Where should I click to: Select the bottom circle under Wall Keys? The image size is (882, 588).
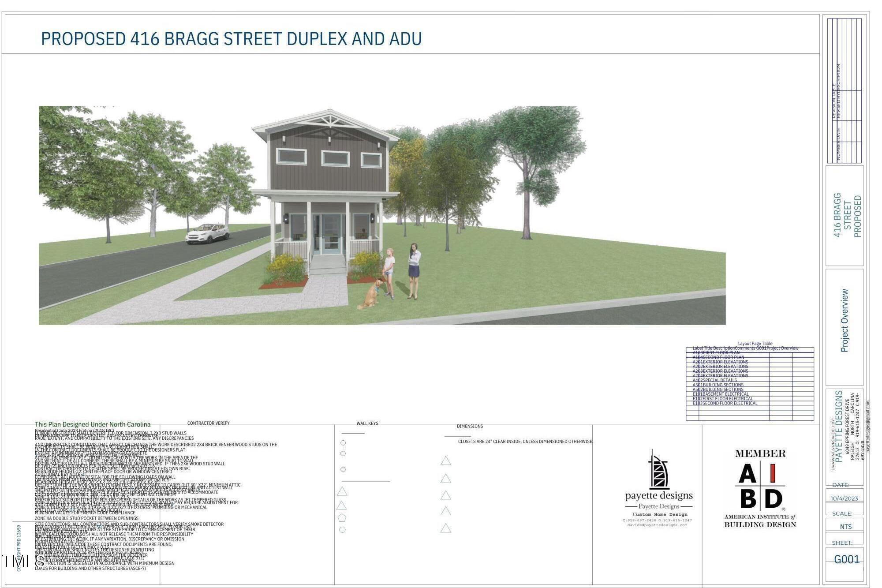tap(342, 530)
